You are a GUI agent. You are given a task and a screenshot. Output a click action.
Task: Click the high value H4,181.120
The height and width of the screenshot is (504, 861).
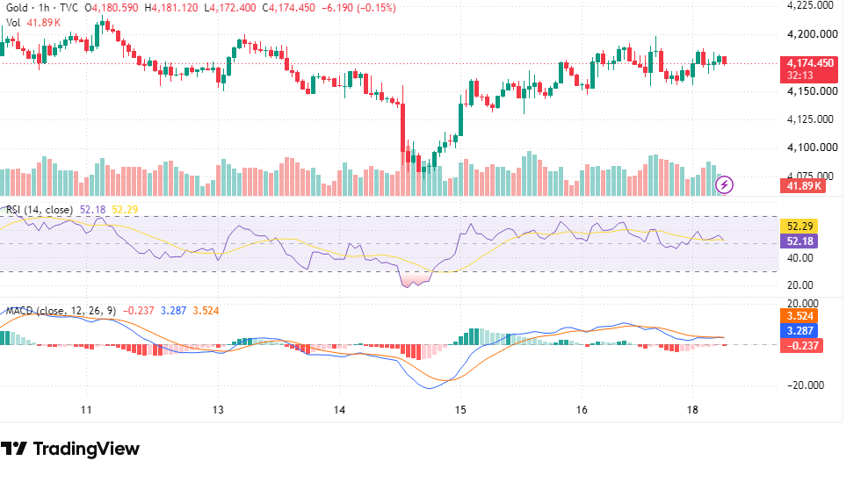click(171, 8)
